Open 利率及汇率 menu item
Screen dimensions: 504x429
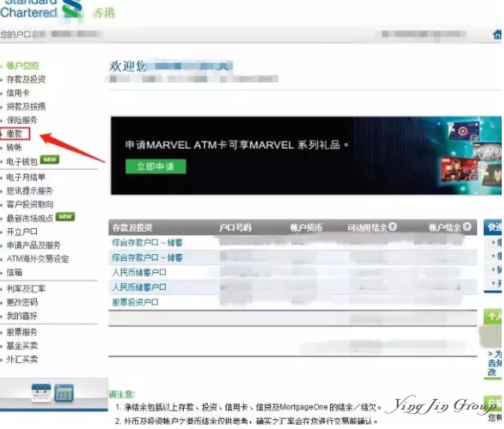[26, 289]
